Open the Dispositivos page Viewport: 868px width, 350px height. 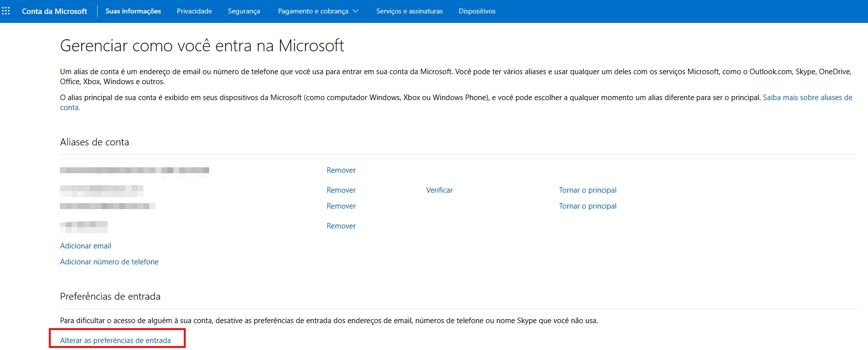(477, 11)
